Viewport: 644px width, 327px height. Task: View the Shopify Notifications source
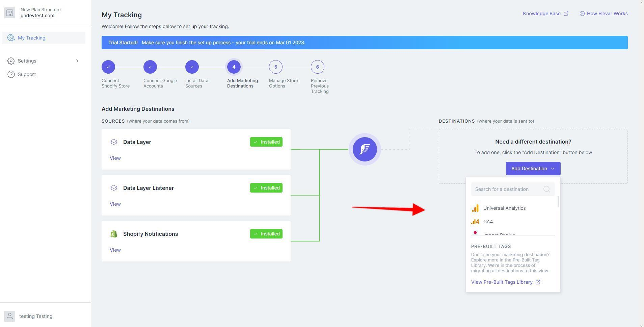tap(115, 250)
